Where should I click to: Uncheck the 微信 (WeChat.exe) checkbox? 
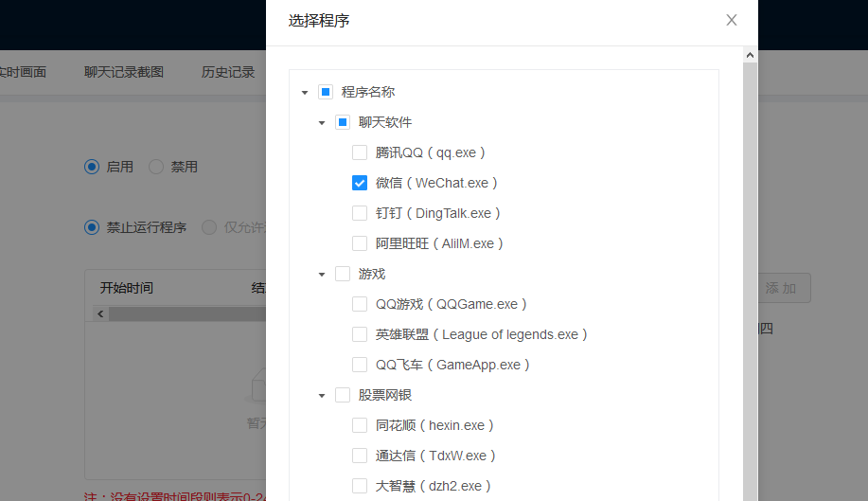360,183
